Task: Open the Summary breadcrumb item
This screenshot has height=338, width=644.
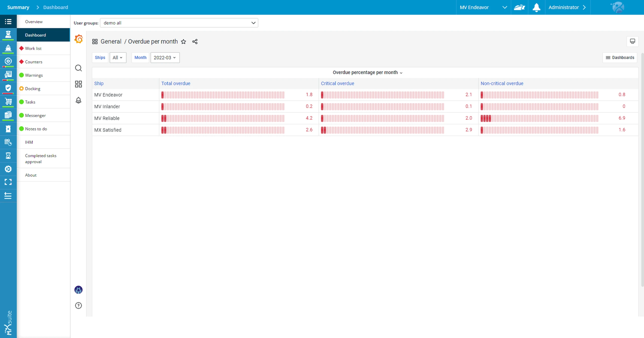Action: click(x=18, y=7)
